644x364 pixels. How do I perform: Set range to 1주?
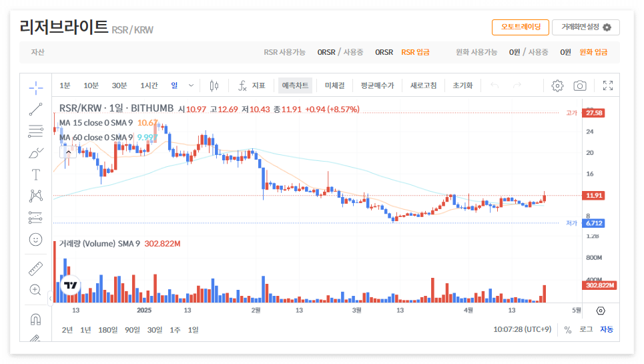click(x=175, y=330)
